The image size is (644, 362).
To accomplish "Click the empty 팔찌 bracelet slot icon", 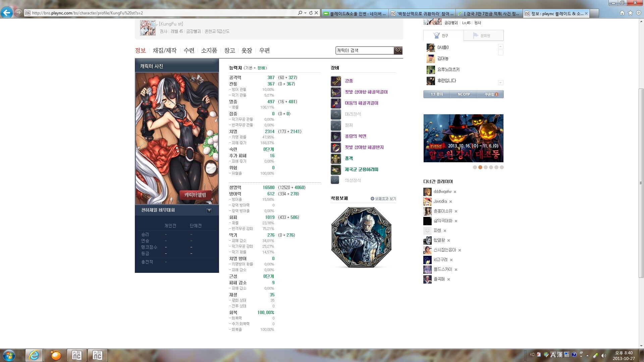I will click(336, 125).
